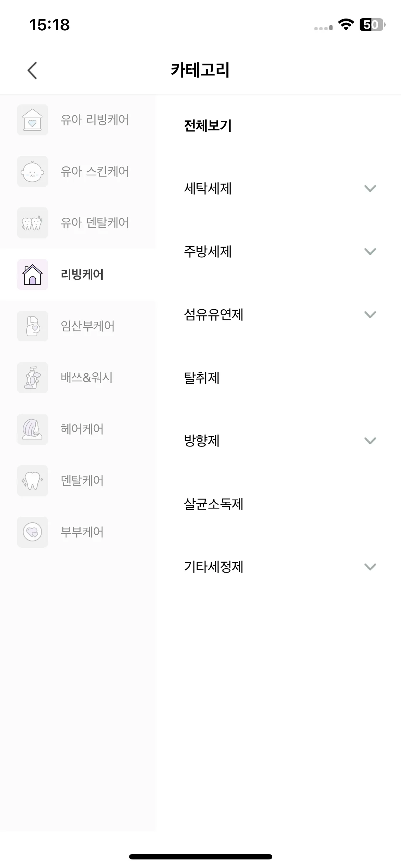Image resolution: width=401 pixels, height=868 pixels.
Task: Expand the 세탁세제 chevron
Action: pyautogui.click(x=370, y=188)
